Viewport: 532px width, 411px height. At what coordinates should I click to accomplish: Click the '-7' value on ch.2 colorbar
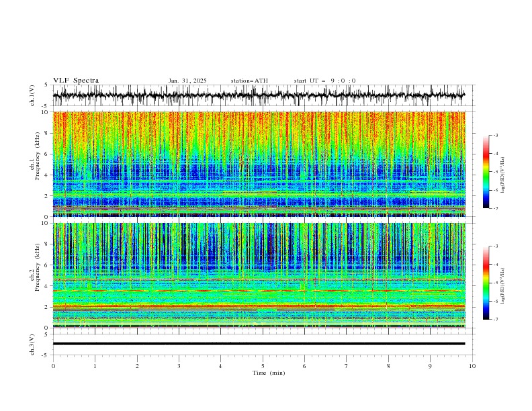point(495,320)
